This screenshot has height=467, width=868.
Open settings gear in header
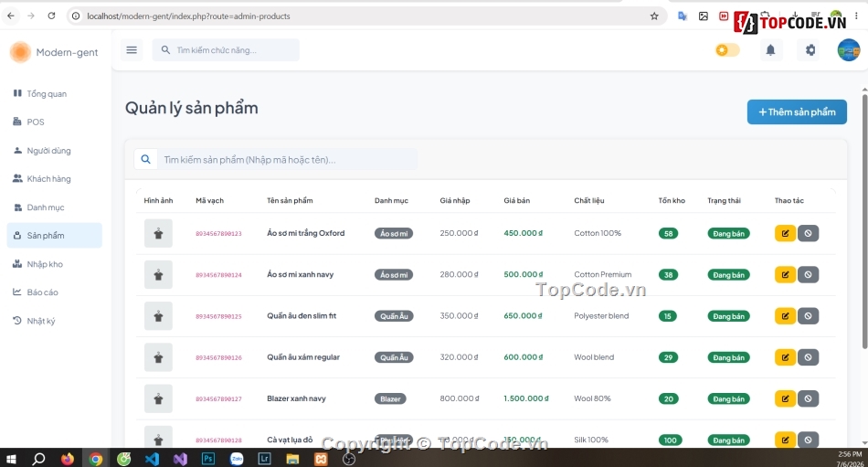(810, 50)
